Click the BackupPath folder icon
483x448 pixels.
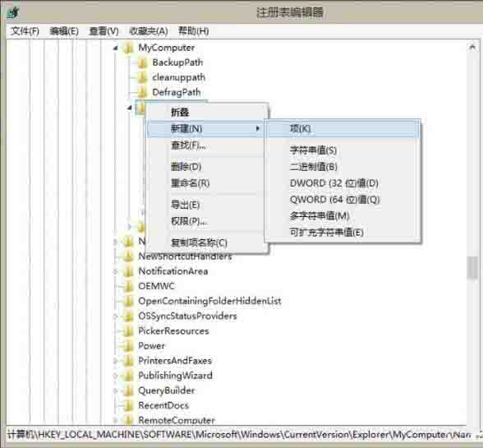pos(142,63)
